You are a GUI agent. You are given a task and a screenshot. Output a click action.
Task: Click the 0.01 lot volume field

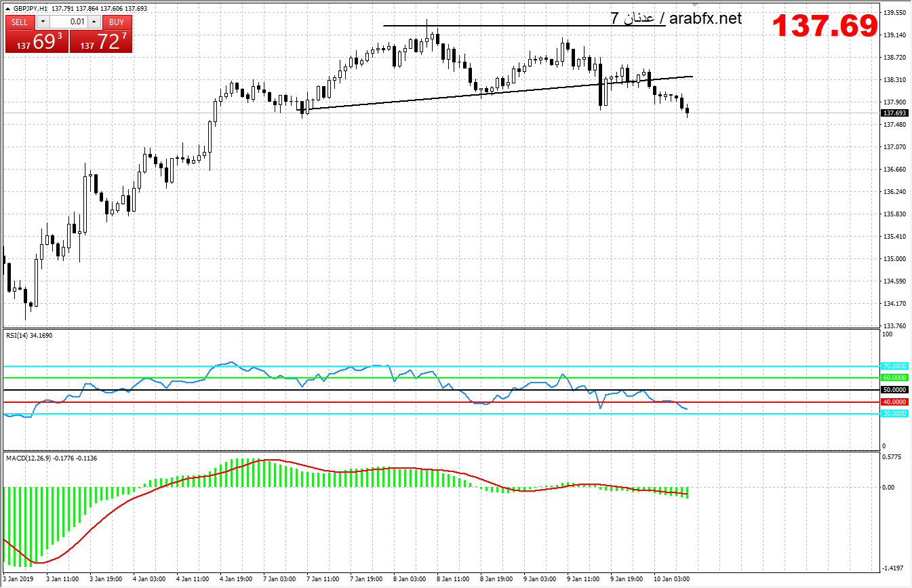pyautogui.click(x=68, y=22)
